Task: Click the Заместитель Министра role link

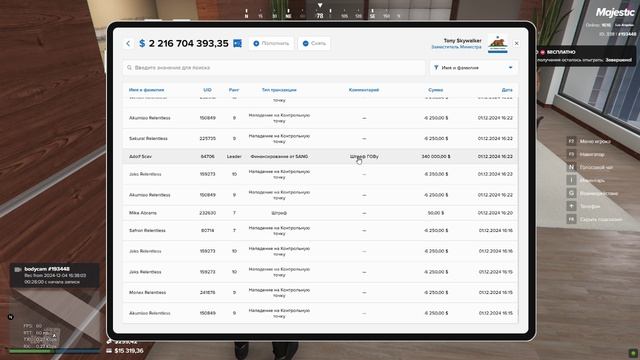Action: (456, 47)
